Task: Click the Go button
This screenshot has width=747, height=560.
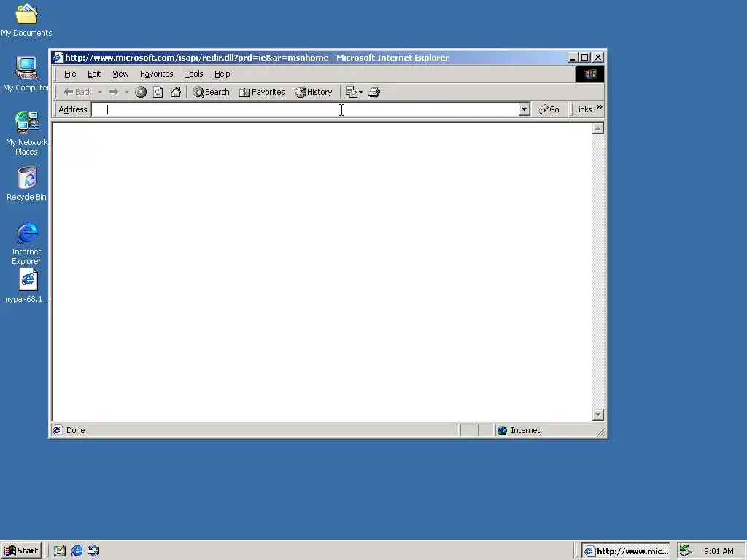Action: click(549, 109)
